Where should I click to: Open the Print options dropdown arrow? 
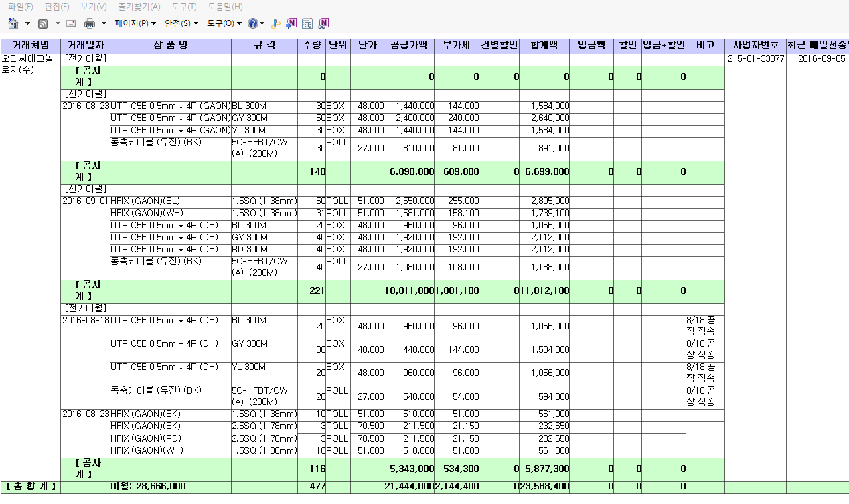104,23
